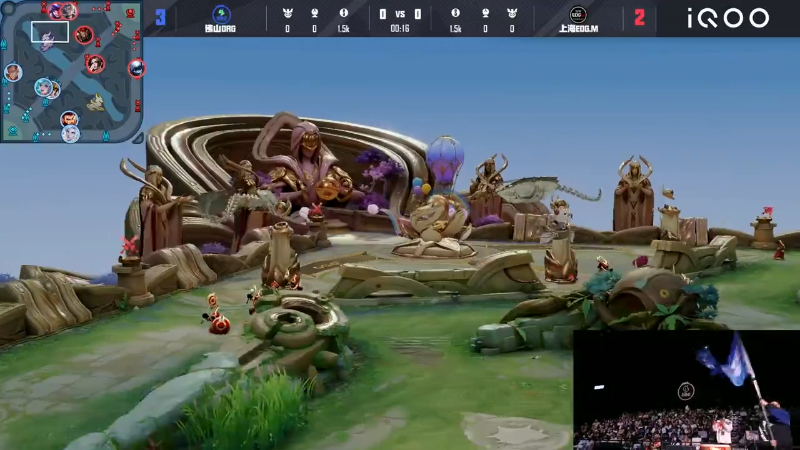Click the 上海EDG.M team name
The width and height of the screenshot is (800, 450).
(x=578, y=29)
